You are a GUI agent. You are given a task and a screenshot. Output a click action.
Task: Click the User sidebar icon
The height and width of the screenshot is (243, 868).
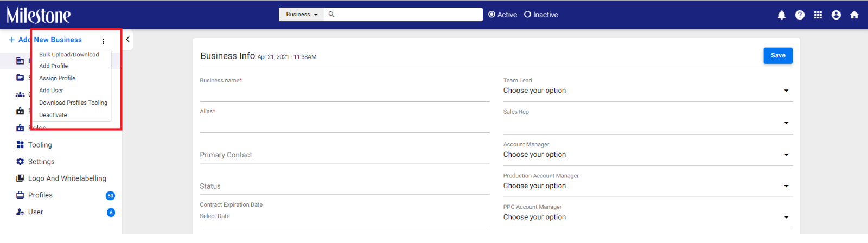[20, 212]
